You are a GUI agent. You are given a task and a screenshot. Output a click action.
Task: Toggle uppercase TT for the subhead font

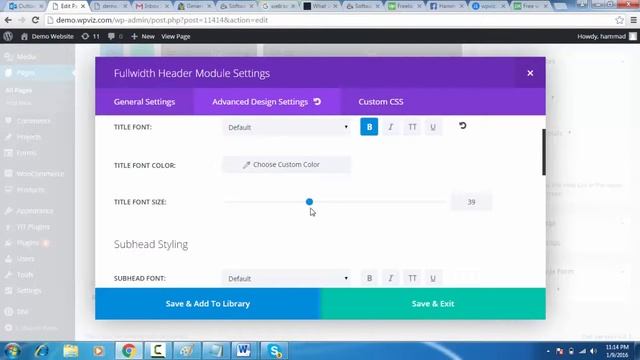(412, 278)
